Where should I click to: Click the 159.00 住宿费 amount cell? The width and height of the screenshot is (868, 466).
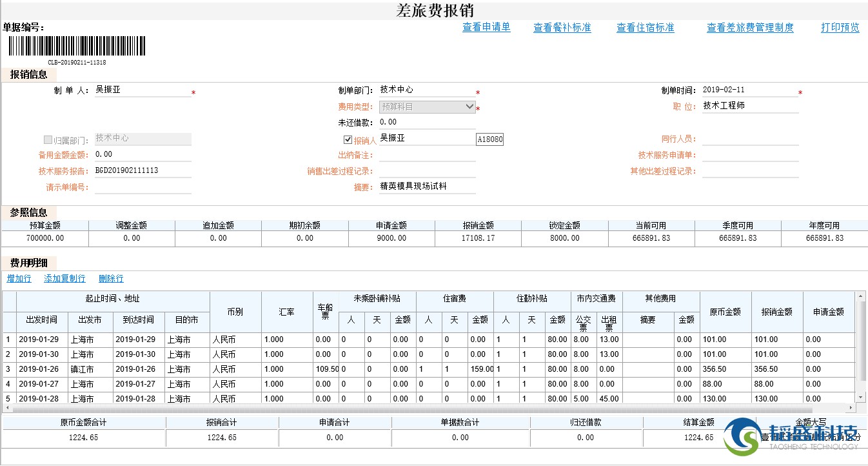click(x=480, y=369)
